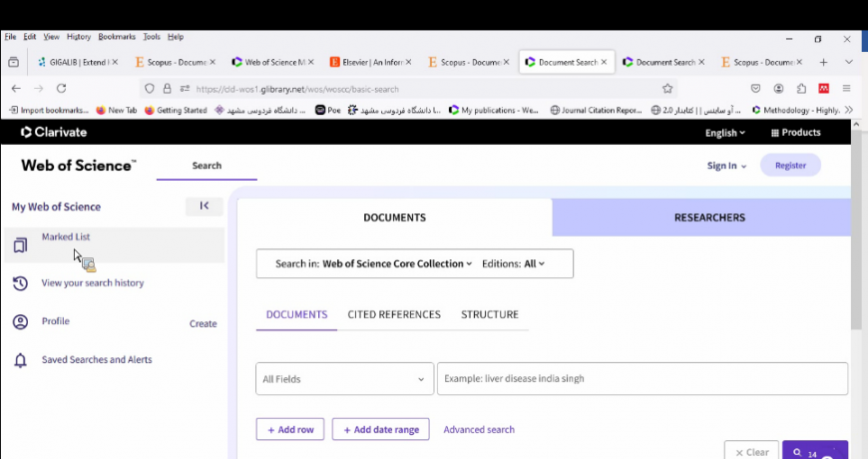Click the browser forward arrow

[38, 89]
